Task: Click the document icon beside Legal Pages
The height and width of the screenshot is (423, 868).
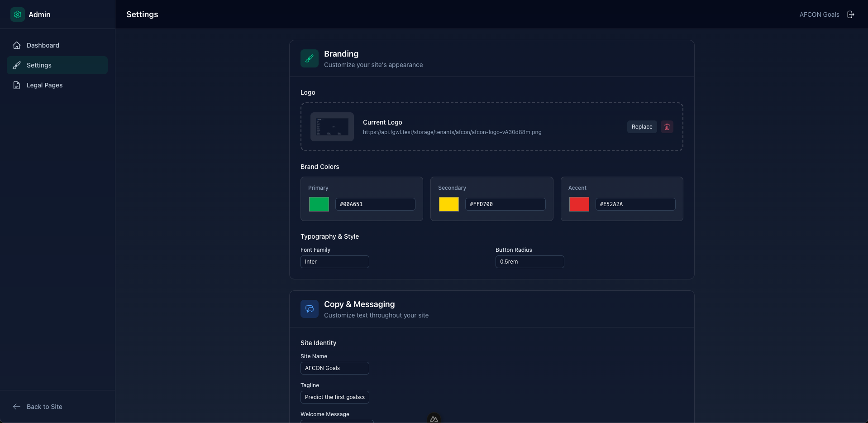Action: coord(16,85)
